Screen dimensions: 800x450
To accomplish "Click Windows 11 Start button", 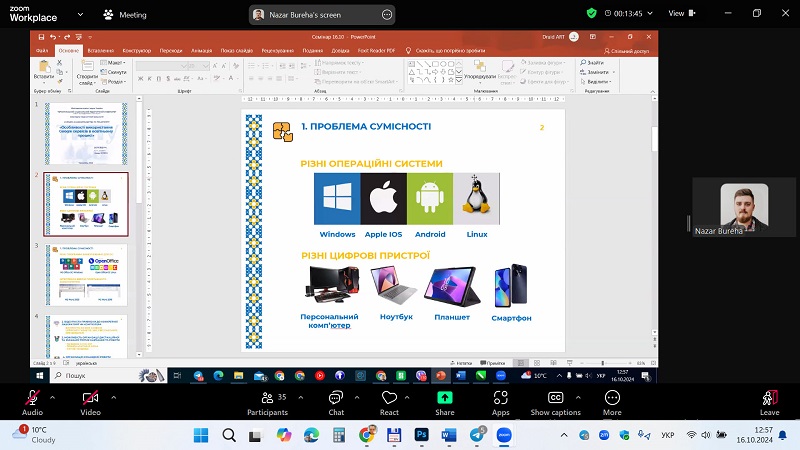I will coord(201,435).
